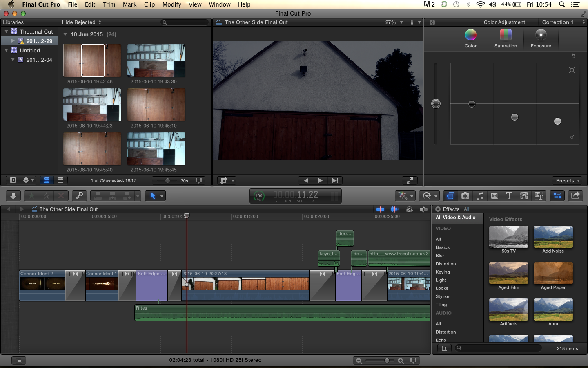Go back from Color Adjustment panel
588x368 pixels.
click(432, 22)
